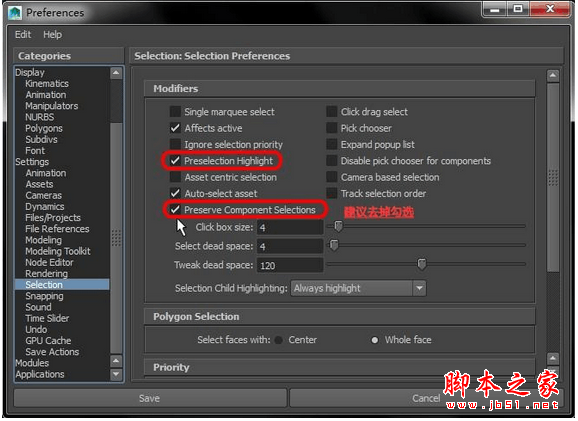The image size is (578, 421).
Task: Select Sound category
Action: [38, 307]
